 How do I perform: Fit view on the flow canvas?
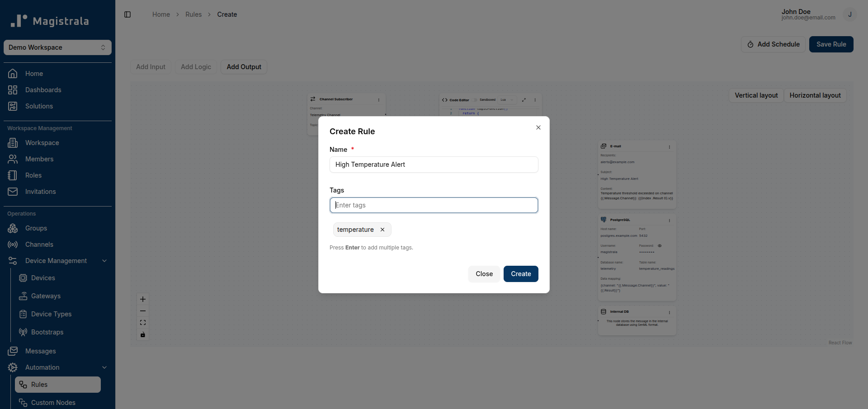pyautogui.click(x=143, y=323)
